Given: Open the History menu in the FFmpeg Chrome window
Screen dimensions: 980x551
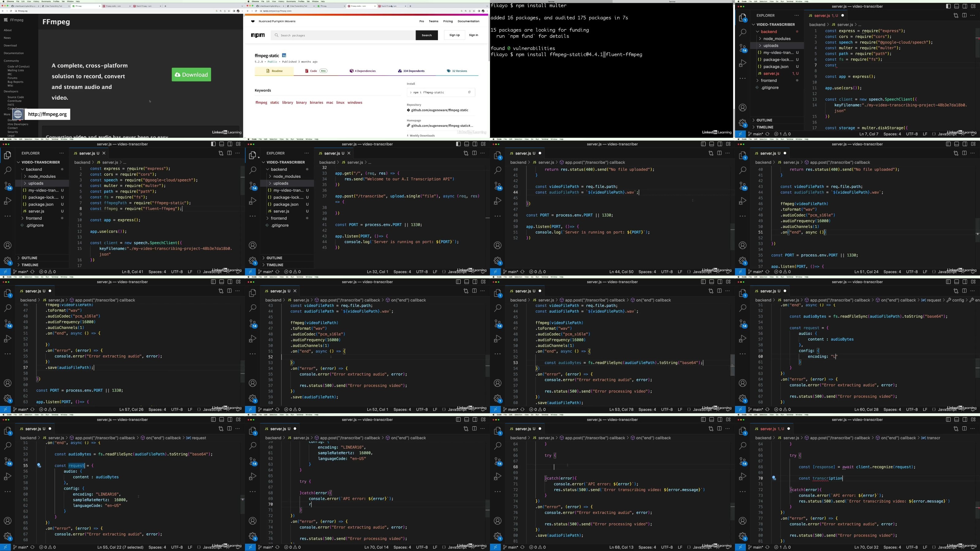Looking at the screenshot, I should click(x=36, y=1).
